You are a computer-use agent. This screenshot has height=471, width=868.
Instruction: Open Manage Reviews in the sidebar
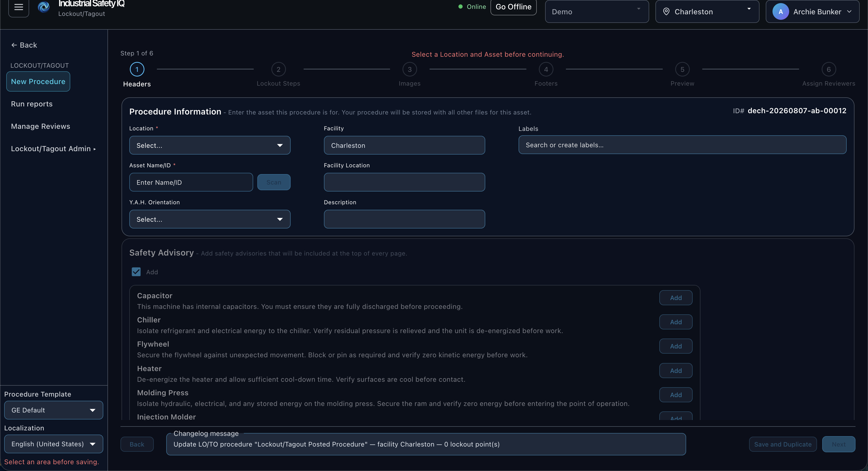40,126
